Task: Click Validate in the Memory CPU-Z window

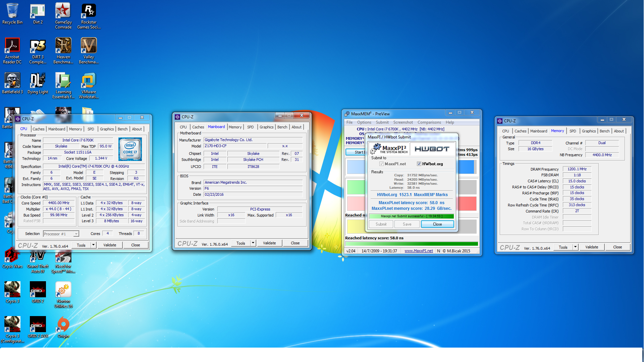Action: click(592, 247)
